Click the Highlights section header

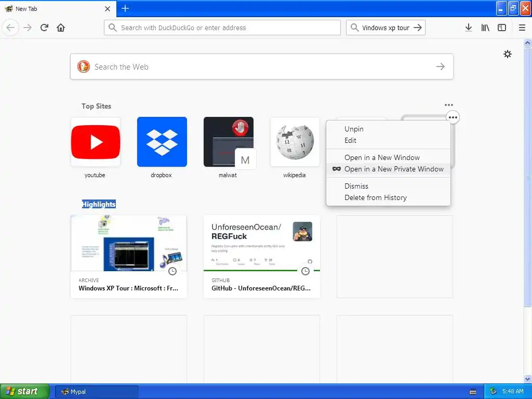point(99,204)
